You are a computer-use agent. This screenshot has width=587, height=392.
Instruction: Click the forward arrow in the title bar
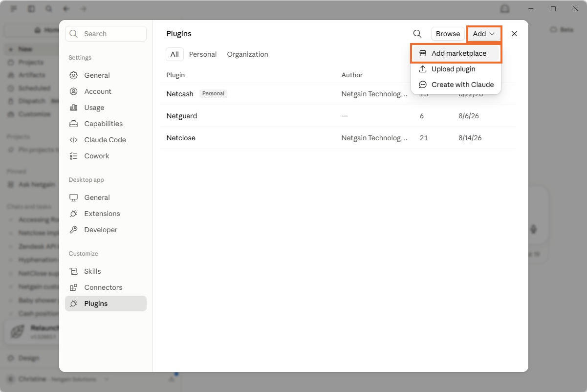(x=83, y=9)
